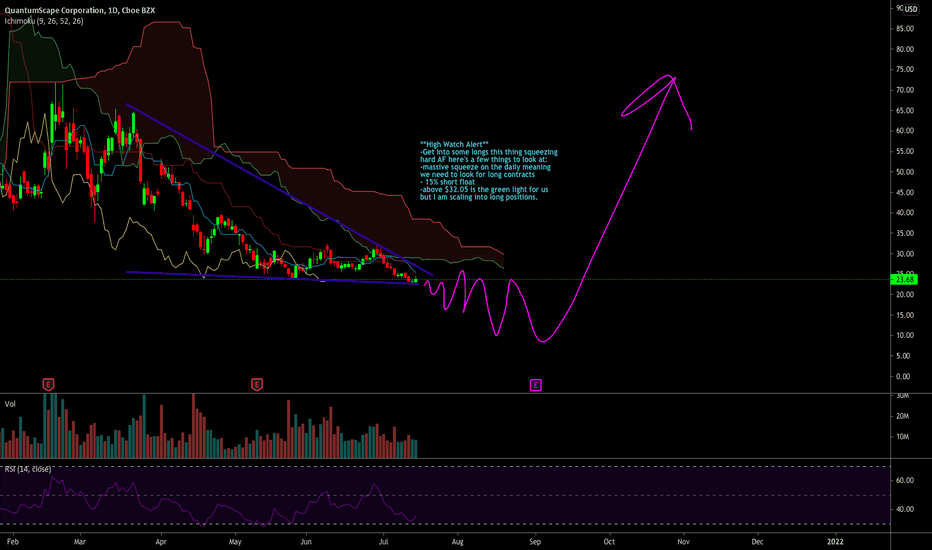The image size is (932, 550).
Task: Select the QuantumScape Corporation chart title
Action: point(80,11)
